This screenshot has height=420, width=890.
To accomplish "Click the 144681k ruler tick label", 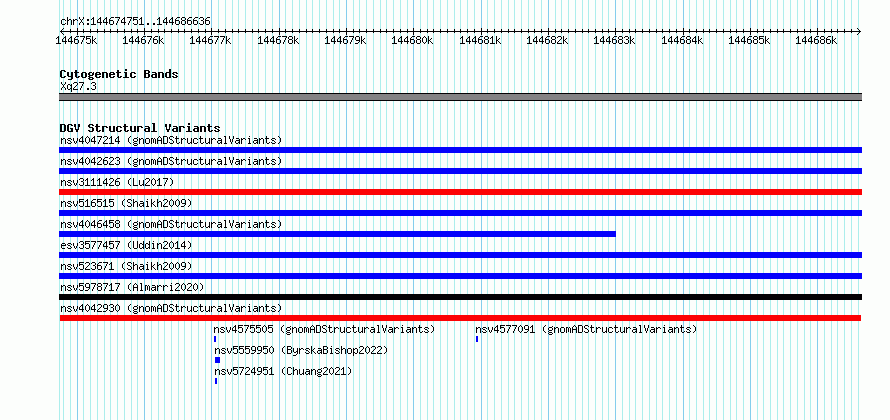I will (x=480, y=40).
